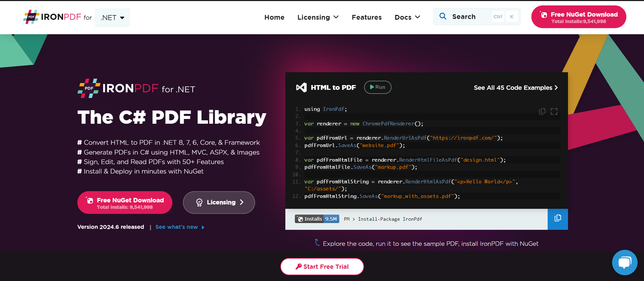Open See All 45 Code Examples
The width and height of the screenshot is (644, 281).
click(516, 88)
